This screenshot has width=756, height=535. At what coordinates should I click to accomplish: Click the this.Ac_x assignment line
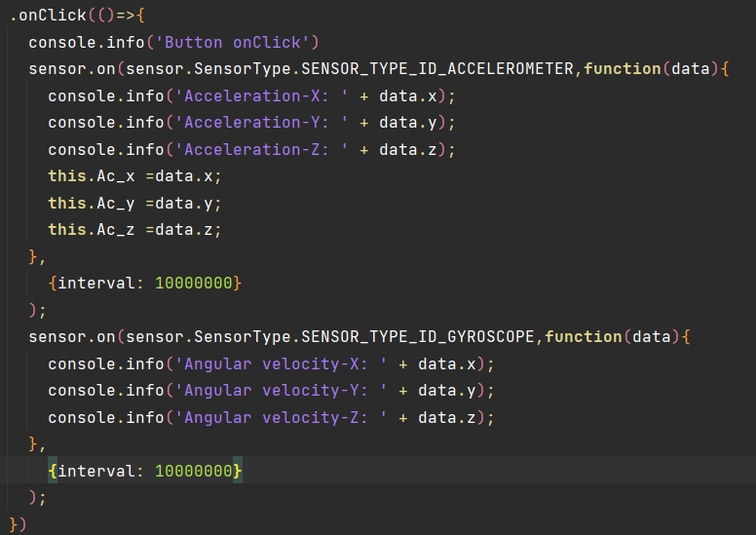(x=134, y=176)
